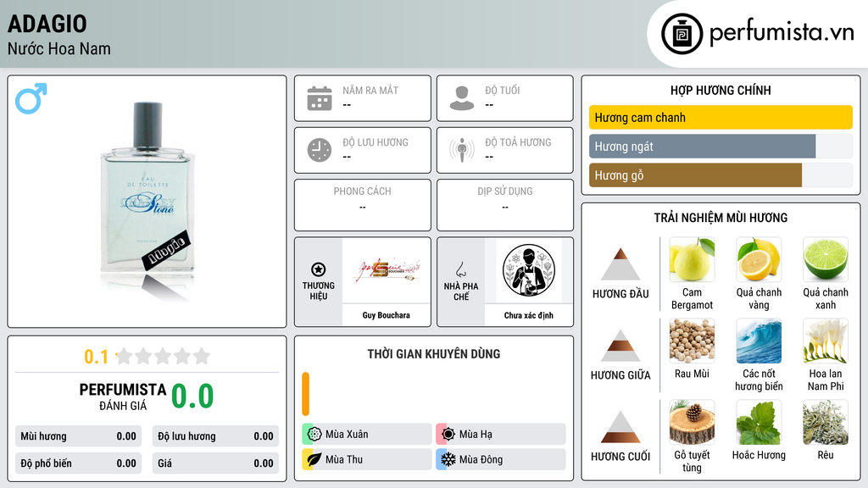Screen dimensions: 868x488
Task: Click the Hợp hương chính heading
Action: click(721, 90)
